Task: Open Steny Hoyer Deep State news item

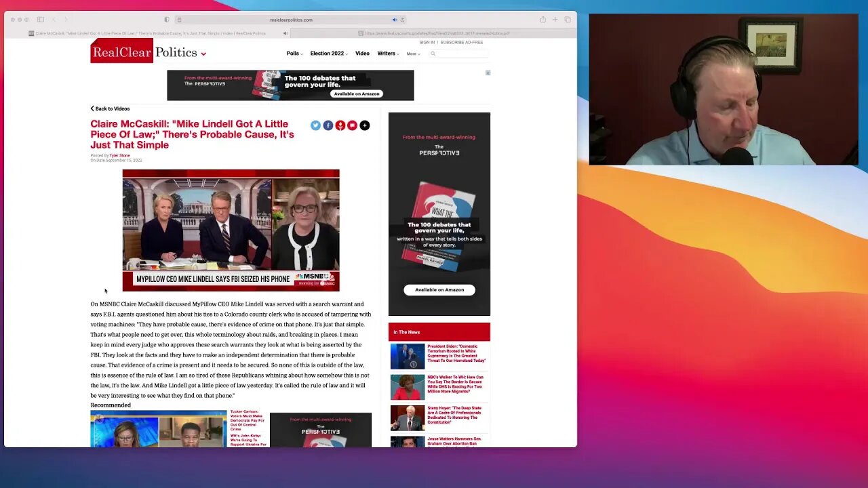Action: [x=454, y=415]
